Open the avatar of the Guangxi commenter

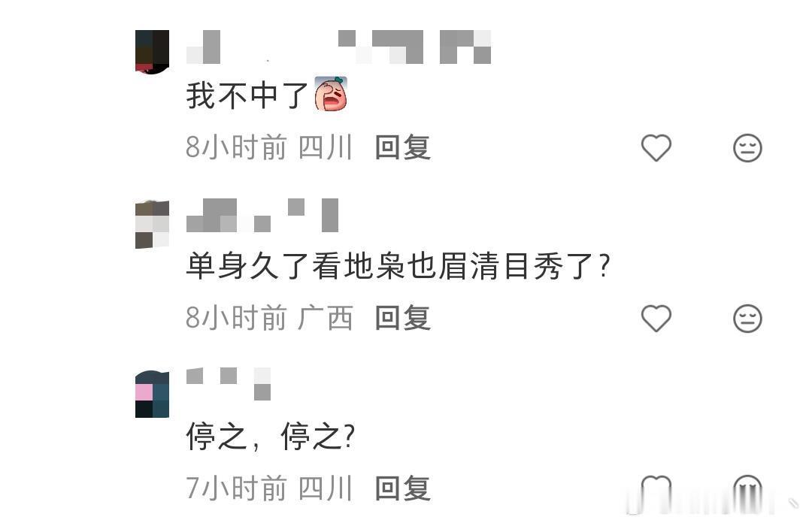tap(152, 224)
